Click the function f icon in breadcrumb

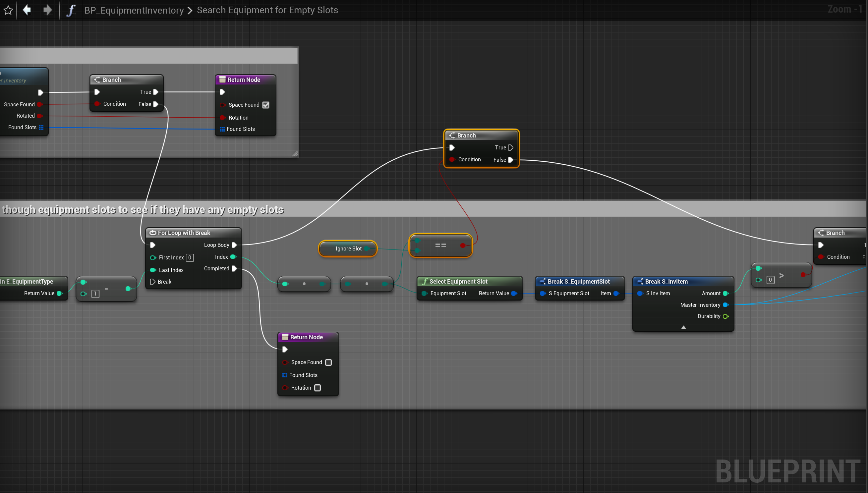pos(71,10)
